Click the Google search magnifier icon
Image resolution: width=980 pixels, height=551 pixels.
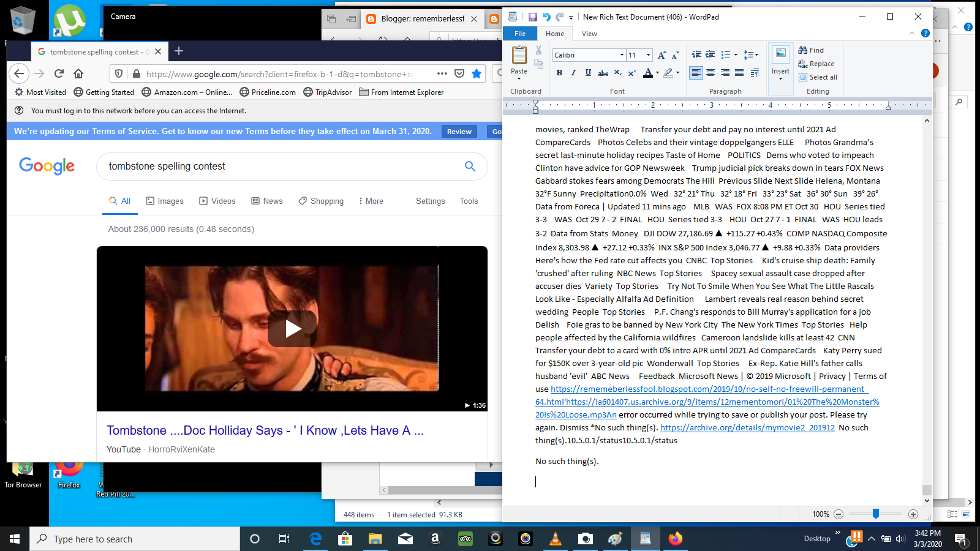pyautogui.click(x=470, y=166)
